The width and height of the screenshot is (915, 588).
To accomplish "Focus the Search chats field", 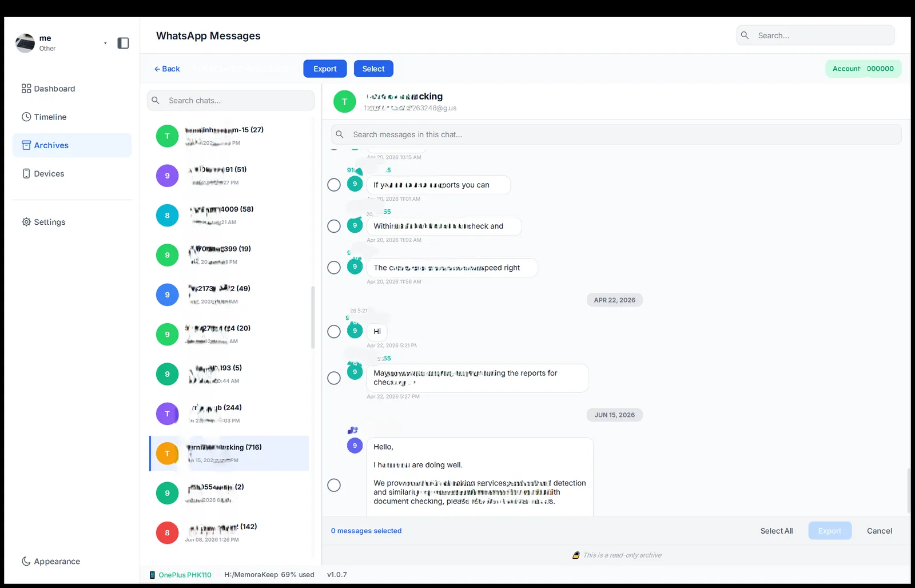I will point(230,100).
